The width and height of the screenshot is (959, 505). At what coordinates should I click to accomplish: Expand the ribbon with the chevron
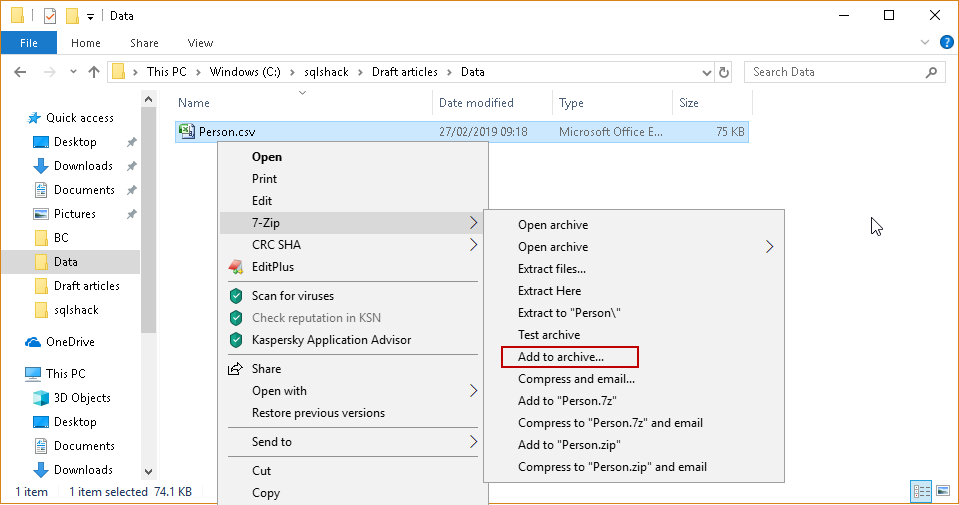pyautogui.click(x=926, y=43)
